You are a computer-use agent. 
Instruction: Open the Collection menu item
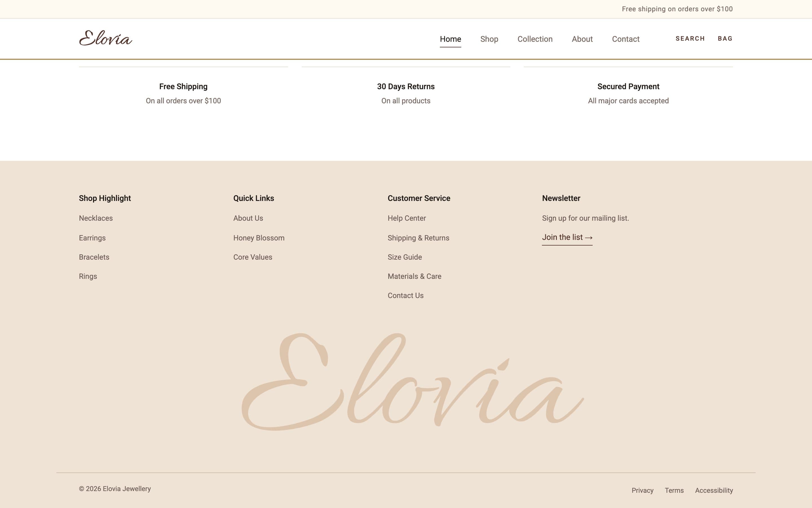coord(535,39)
